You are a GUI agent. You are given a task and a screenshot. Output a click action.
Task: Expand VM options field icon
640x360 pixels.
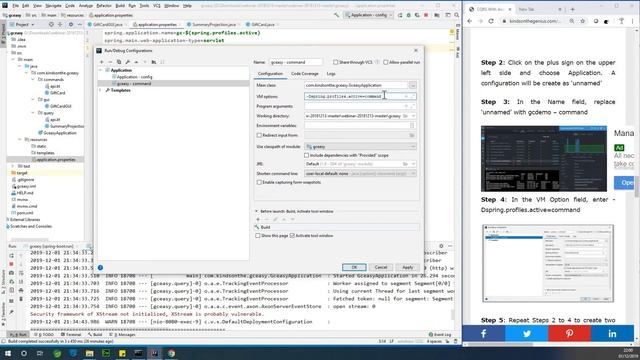pos(412,96)
